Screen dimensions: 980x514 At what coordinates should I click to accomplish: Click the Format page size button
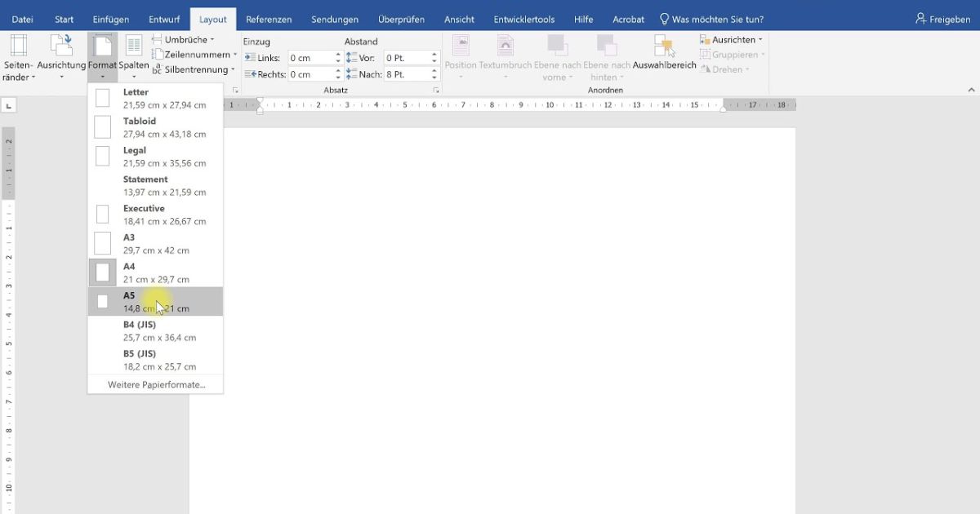click(x=102, y=59)
